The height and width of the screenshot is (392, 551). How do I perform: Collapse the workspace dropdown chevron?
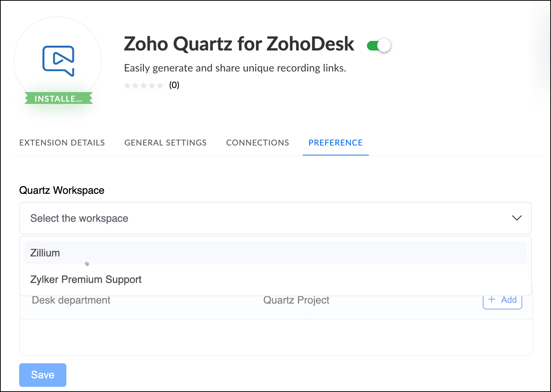(x=517, y=218)
